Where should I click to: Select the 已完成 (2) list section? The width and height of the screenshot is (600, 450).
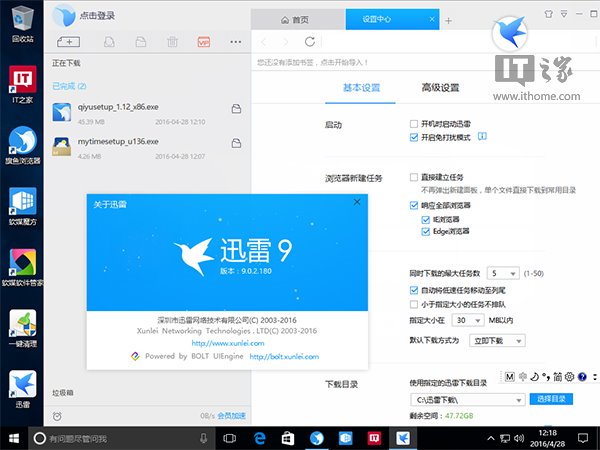point(69,86)
